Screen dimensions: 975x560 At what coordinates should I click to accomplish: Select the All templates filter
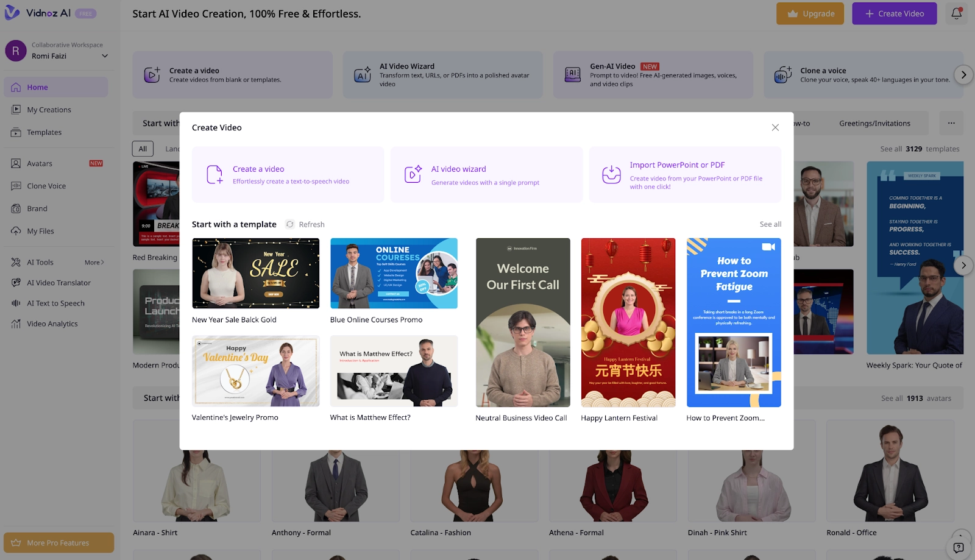pyautogui.click(x=142, y=148)
